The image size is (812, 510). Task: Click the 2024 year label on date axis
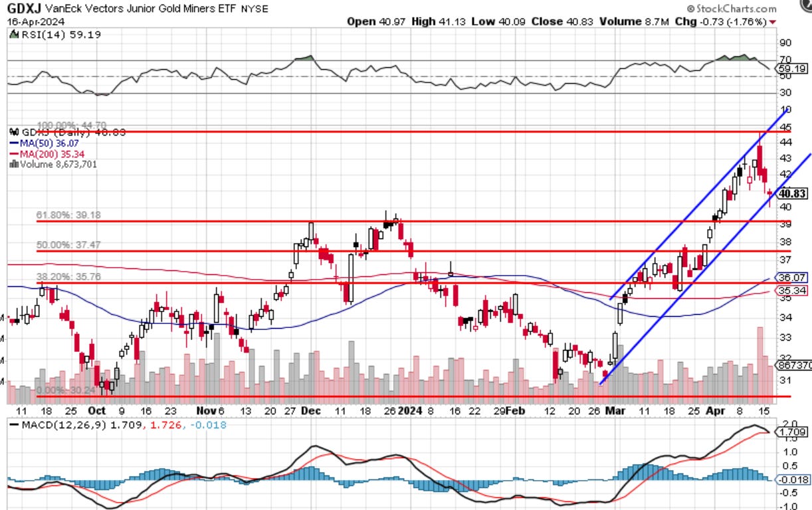(410, 412)
